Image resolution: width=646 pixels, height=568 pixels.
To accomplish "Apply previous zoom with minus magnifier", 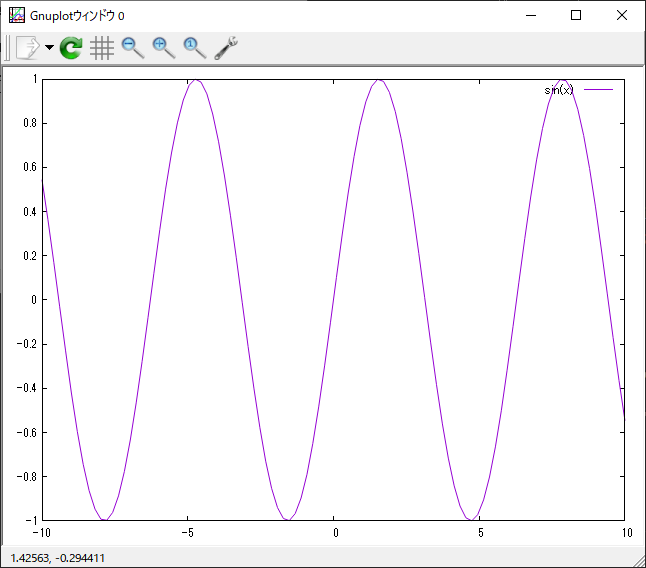I will pyautogui.click(x=132, y=47).
